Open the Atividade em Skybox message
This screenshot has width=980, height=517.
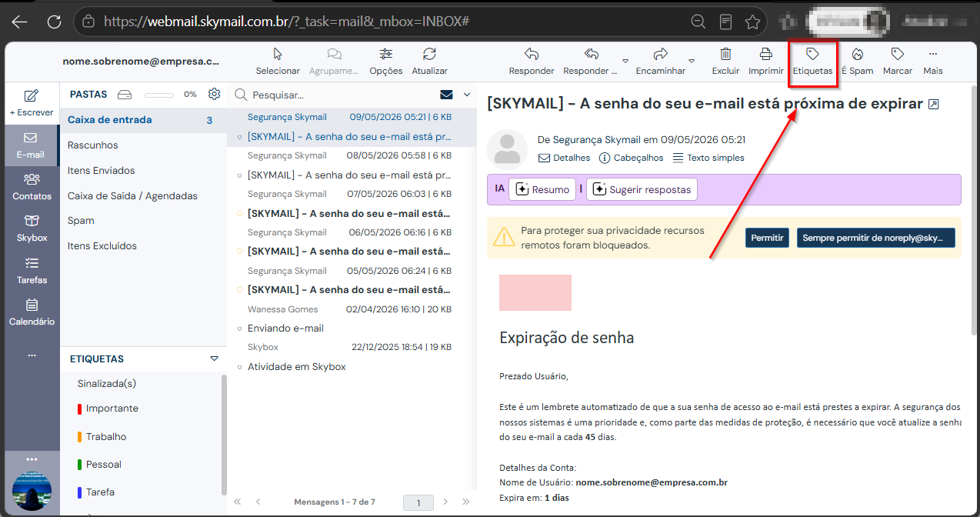click(x=352, y=357)
